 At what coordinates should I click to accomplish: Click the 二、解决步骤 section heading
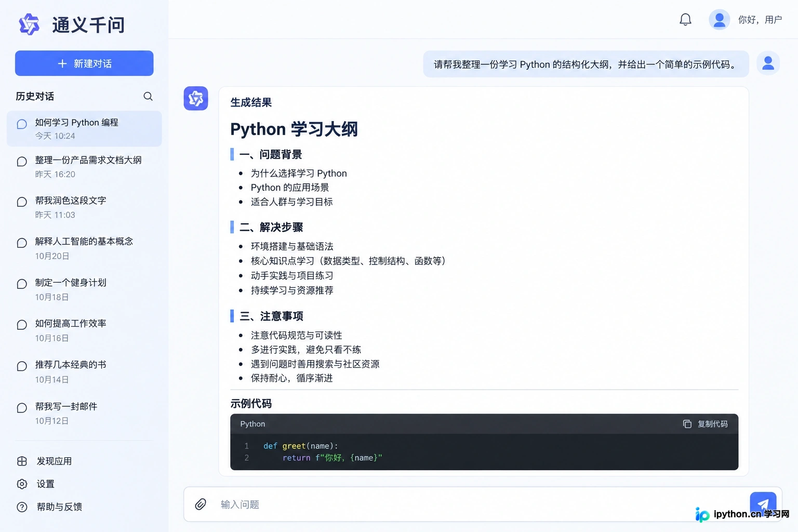coord(271,227)
